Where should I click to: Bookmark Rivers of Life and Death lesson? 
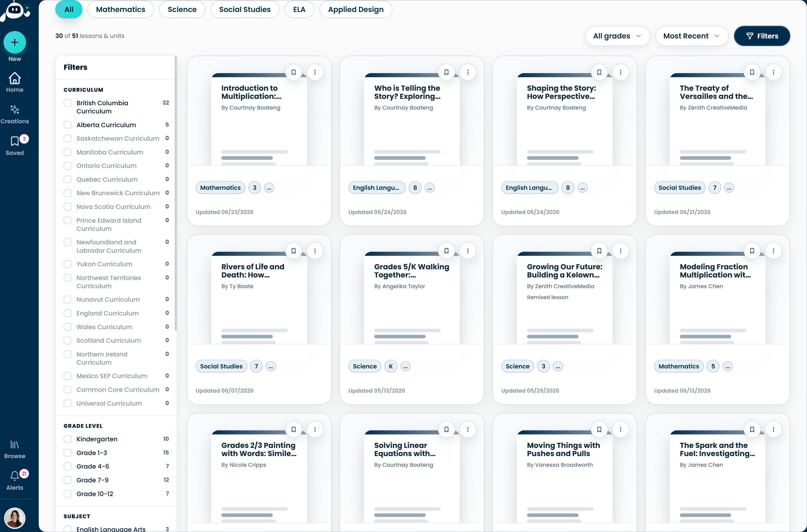(293, 251)
